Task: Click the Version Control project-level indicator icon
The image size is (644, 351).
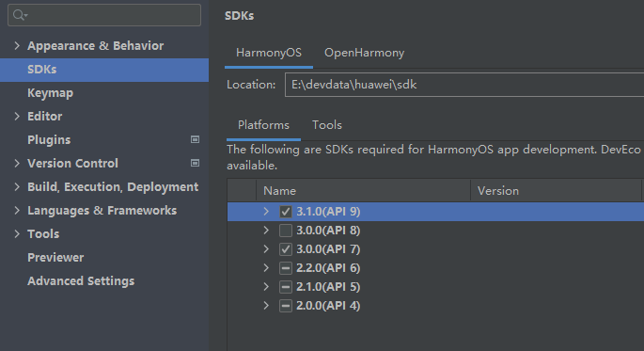Action: 196,163
